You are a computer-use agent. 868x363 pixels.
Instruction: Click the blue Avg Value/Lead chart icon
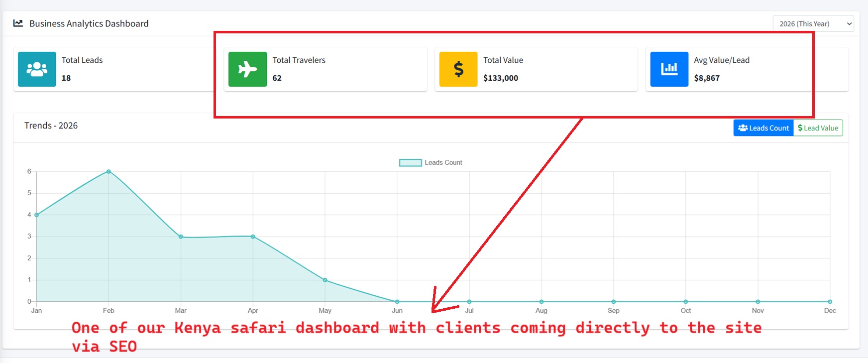669,69
